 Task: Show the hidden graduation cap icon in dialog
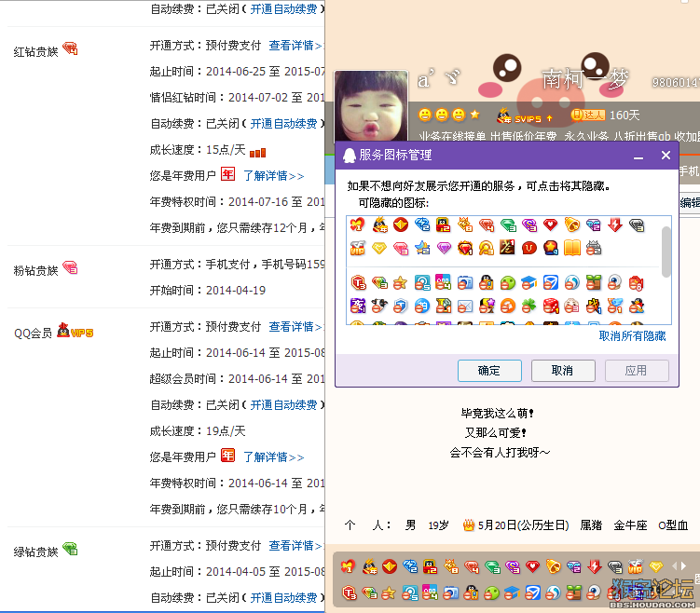[x=529, y=282]
